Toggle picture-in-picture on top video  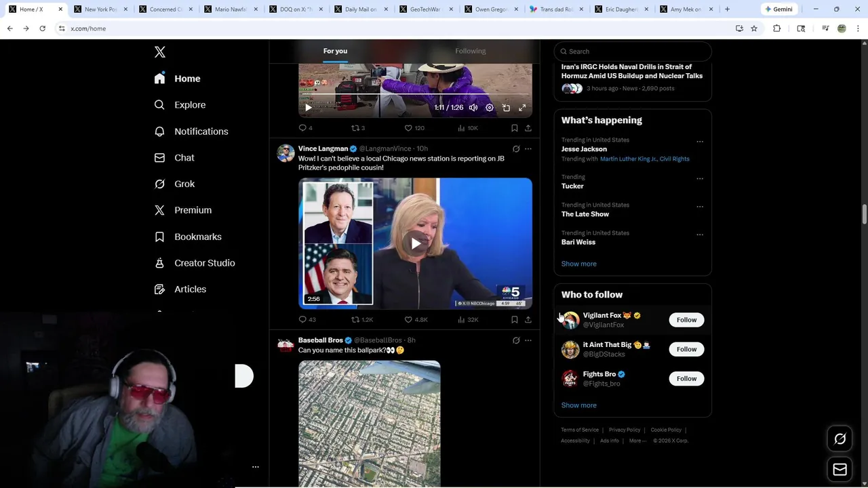pyautogui.click(x=506, y=108)
